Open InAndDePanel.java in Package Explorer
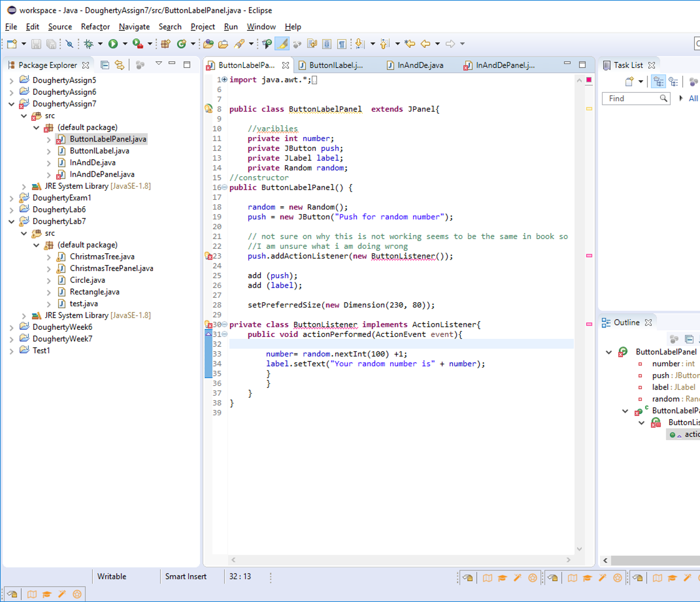Viewport: 700px width, 602px height. (x=102, y=174)
